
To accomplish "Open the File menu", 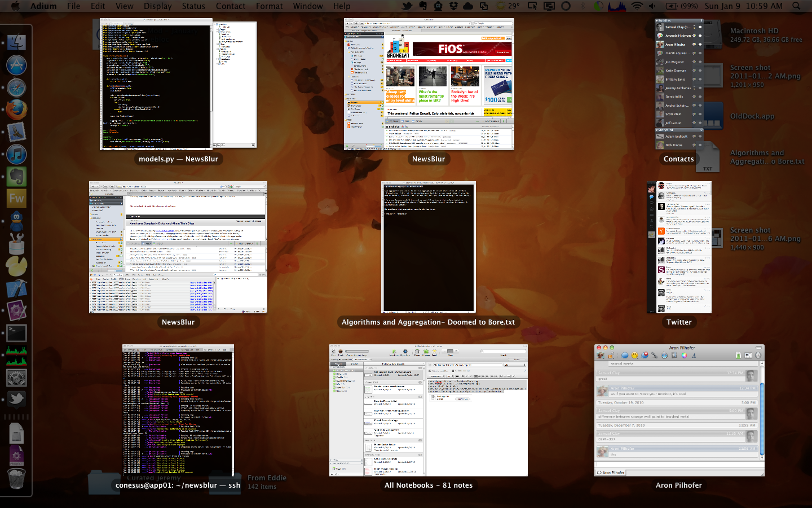I will point(73,6).
